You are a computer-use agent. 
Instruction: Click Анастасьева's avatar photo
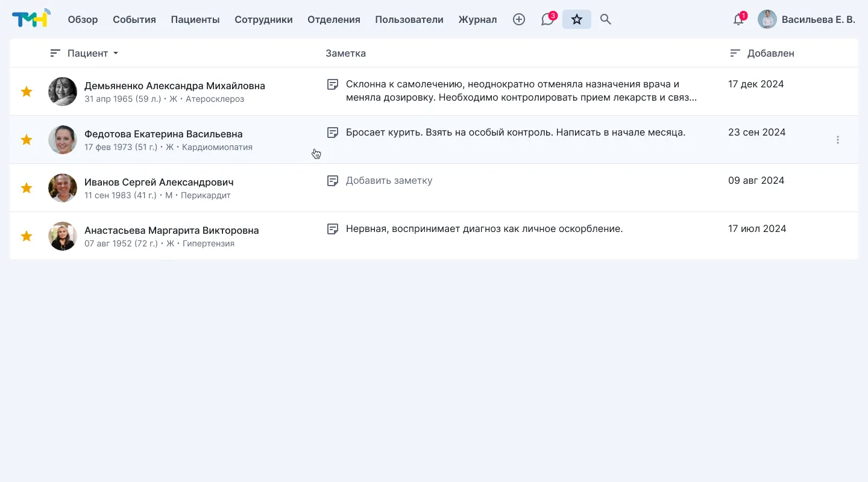pos(63,236)
